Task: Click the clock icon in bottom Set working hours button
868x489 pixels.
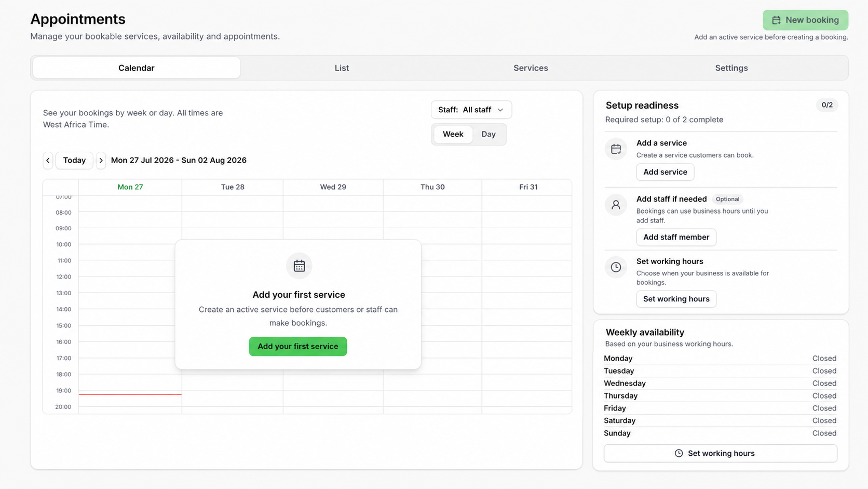Action: tap(679, 453)
